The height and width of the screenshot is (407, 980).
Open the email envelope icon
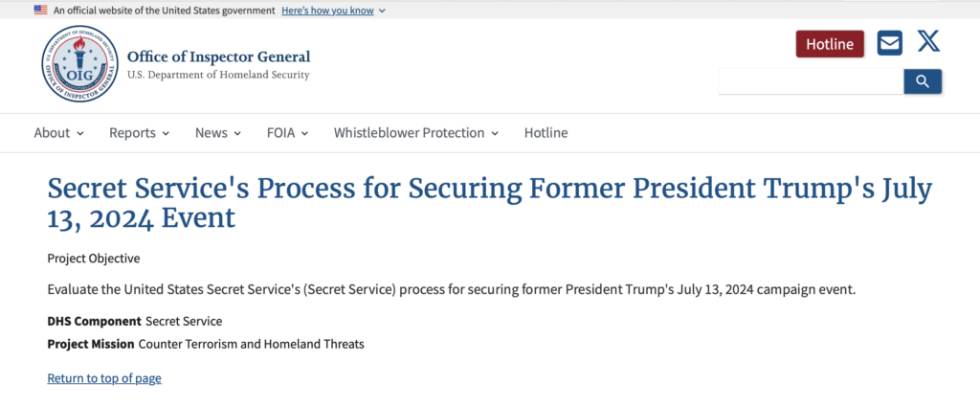coord(890,43)
